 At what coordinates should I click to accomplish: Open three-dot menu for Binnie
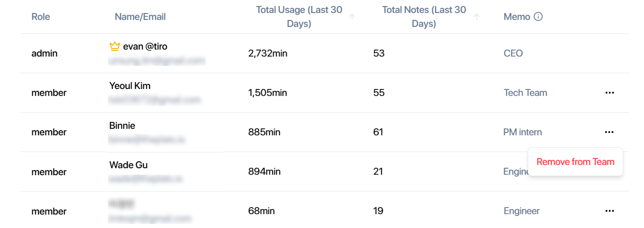pyautogui.click(x=609, y=132)
